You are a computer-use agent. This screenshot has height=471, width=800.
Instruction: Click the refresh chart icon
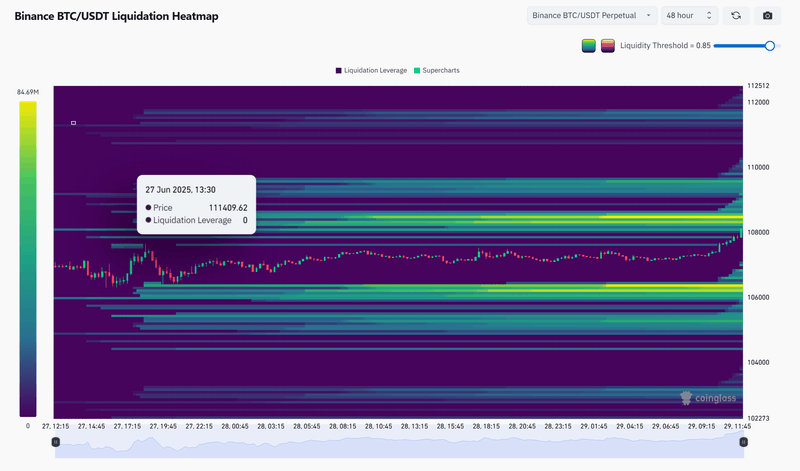(736, 16)
